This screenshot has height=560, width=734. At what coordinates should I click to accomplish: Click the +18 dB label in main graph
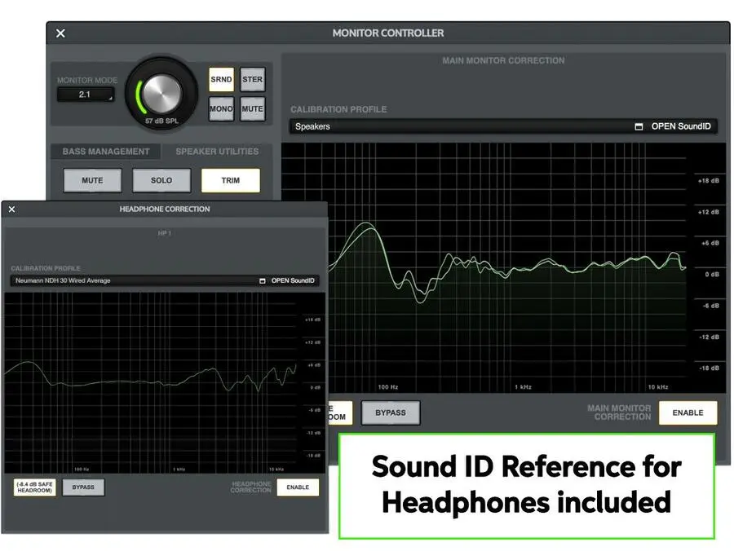tap(708, 181)
